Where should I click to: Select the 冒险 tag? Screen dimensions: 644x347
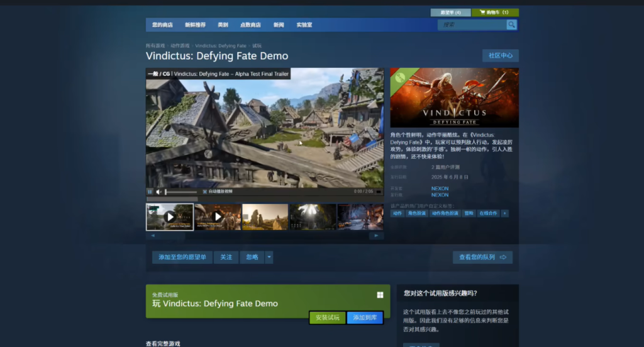pyautogui.click(x=469, y=213)
